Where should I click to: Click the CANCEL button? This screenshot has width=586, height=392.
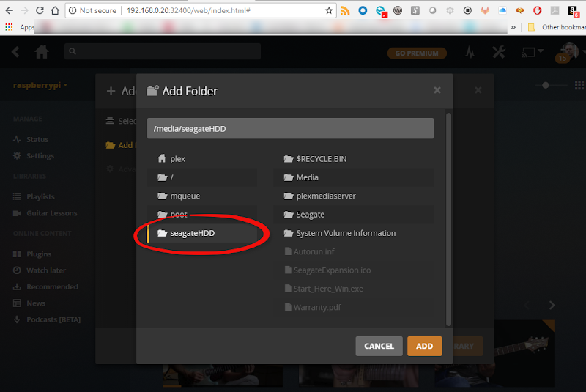pyautogui.click(x=379, y=346)
